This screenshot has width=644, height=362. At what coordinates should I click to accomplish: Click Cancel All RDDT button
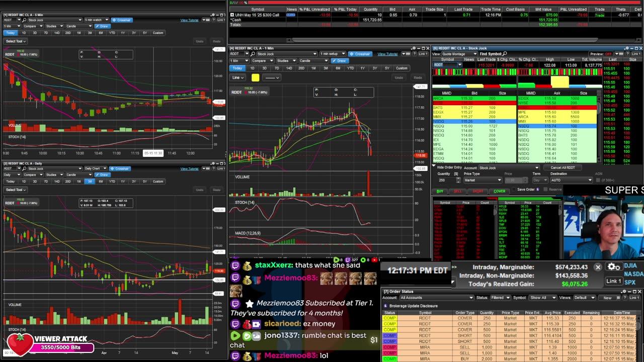coord(562,167)
